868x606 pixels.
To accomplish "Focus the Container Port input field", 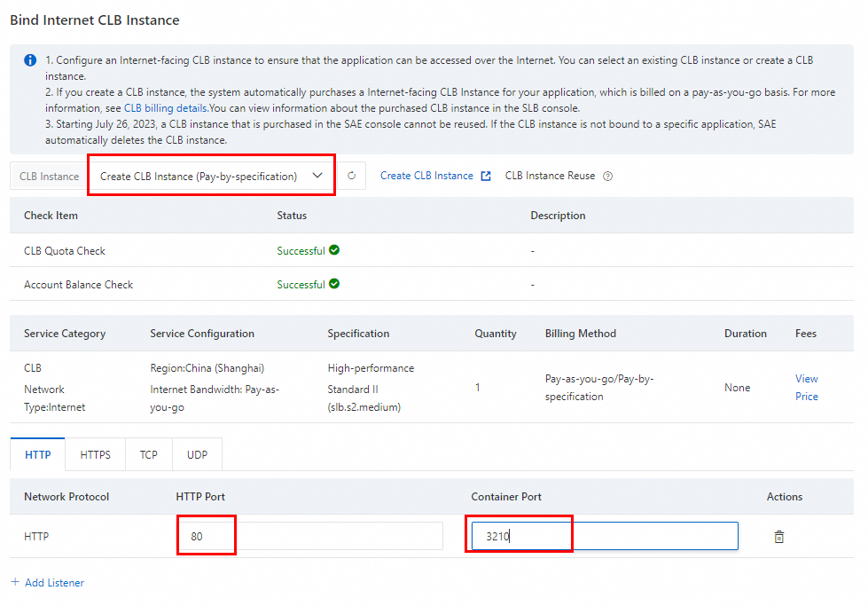I will pyautogui.click(x=605, y=536).
